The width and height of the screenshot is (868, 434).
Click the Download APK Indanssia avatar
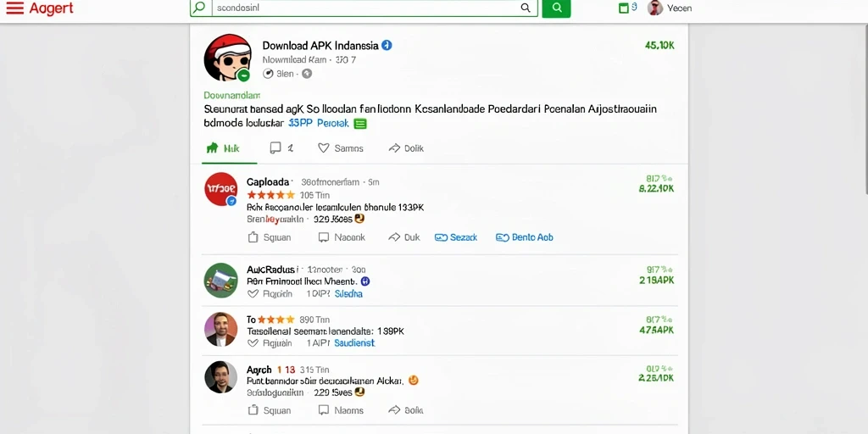point(227,58)
